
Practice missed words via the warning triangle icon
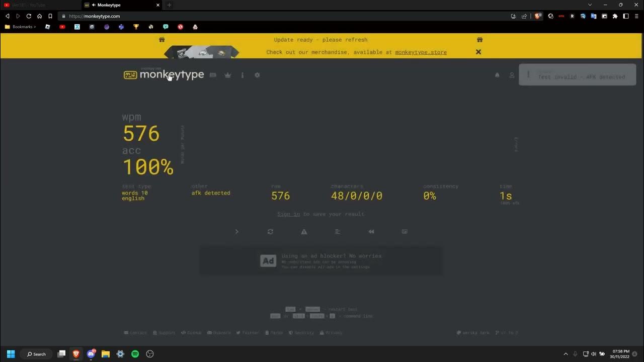[304, 232]
